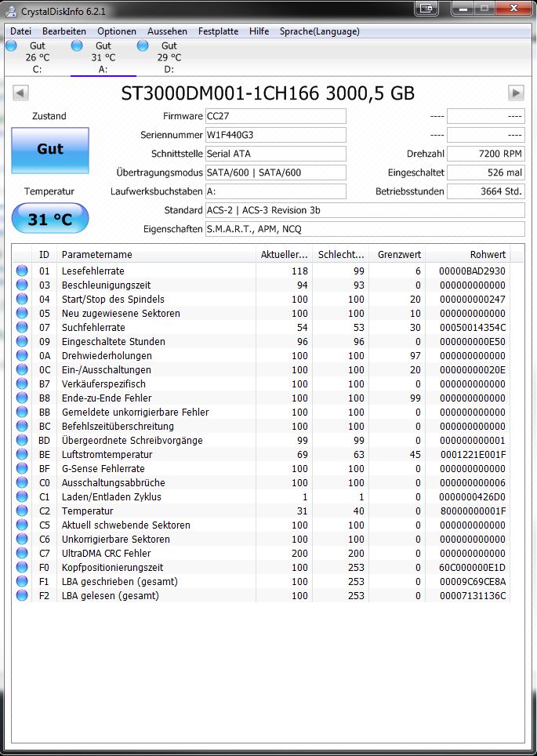The width and height of the screenshot is (537, 756).
Task: Click status icon of Kopfpositionierungszeit row
Action: coord(22,568)
